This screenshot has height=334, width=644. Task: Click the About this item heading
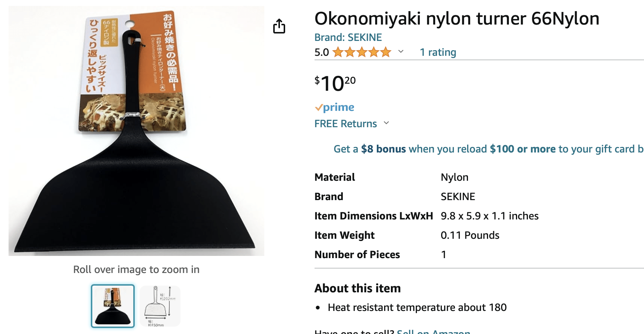[x=357, y=288]
